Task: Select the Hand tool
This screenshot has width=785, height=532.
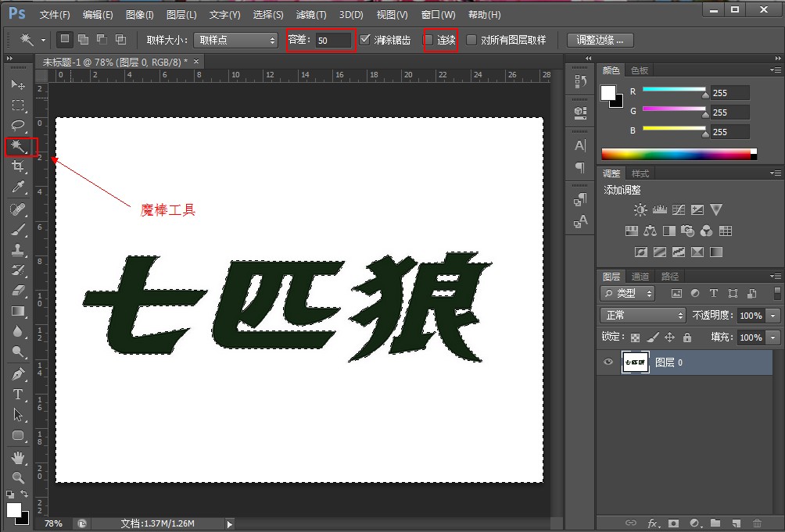Action: pos(19,457)
